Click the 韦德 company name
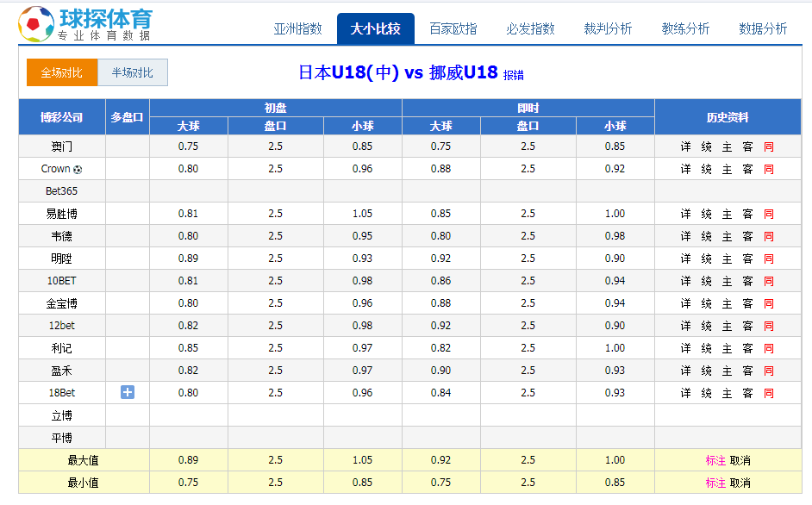The image size is (812, 505). pyautogui.click(x=61, y=236)
